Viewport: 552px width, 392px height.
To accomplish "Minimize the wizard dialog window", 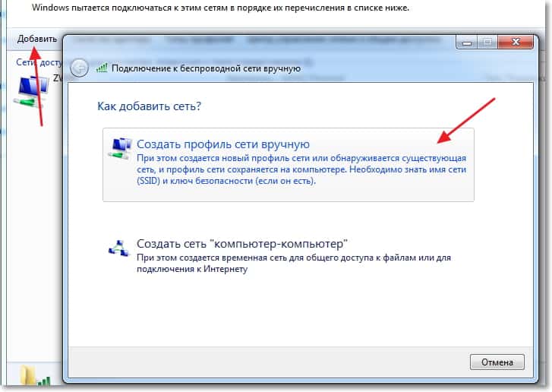I will point(467,43).
